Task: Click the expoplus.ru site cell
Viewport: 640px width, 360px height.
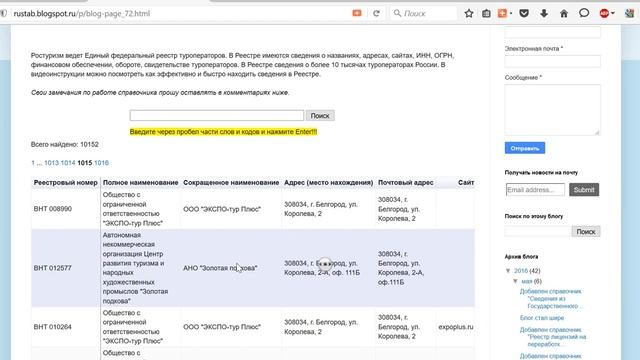Action: (x=456, y=327)
